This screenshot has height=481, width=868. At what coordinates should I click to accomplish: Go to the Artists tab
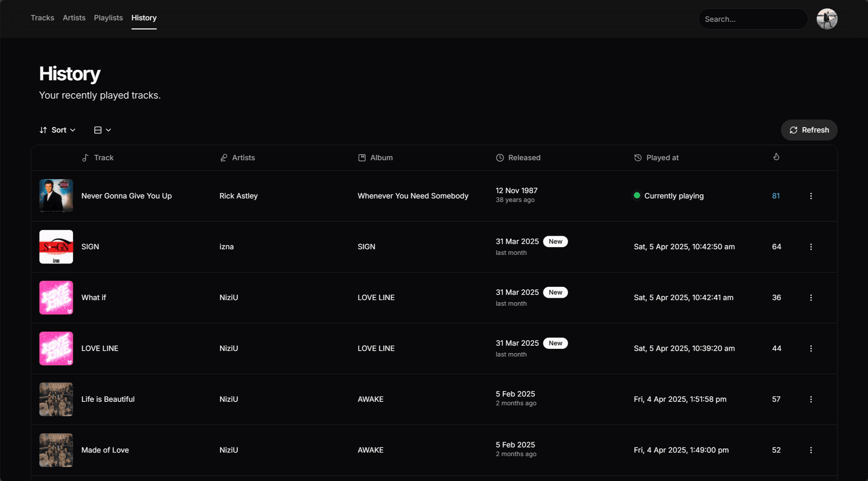(74, 18)
